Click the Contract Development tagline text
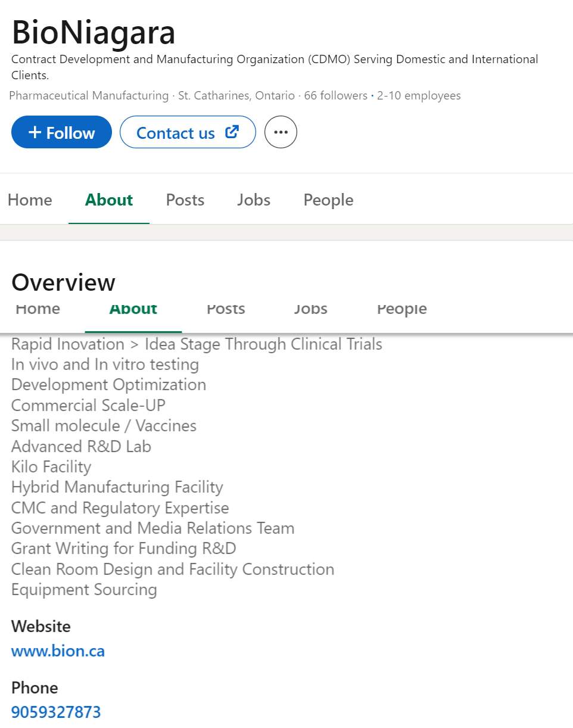Viewport: 573px width, 728px height. coord(275,67)
